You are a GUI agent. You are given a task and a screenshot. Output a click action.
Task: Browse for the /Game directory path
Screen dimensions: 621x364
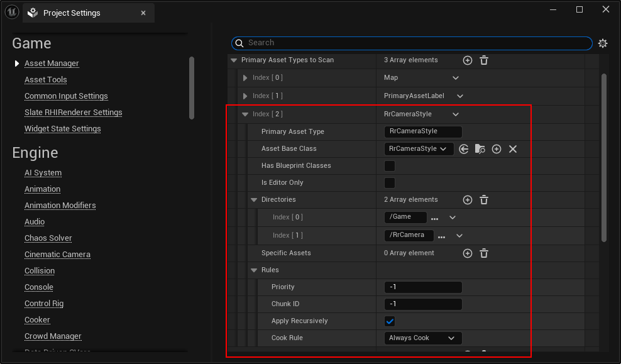coord(434,219)
